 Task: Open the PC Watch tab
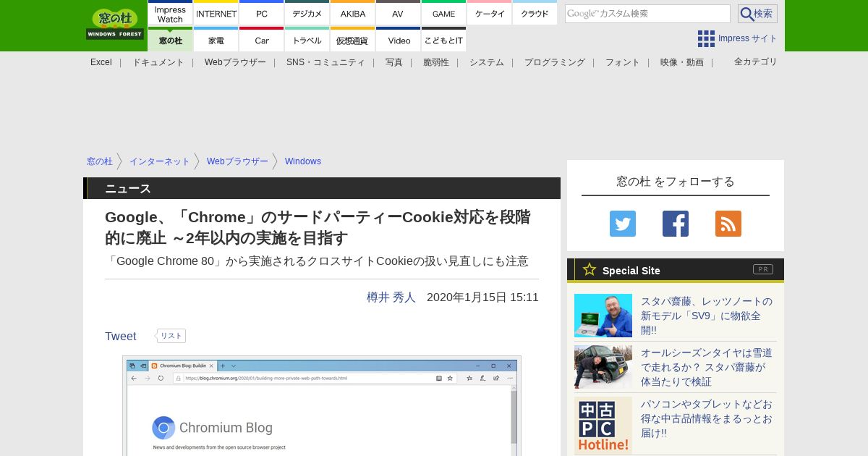pyautogui.click(x=262, y=13)
